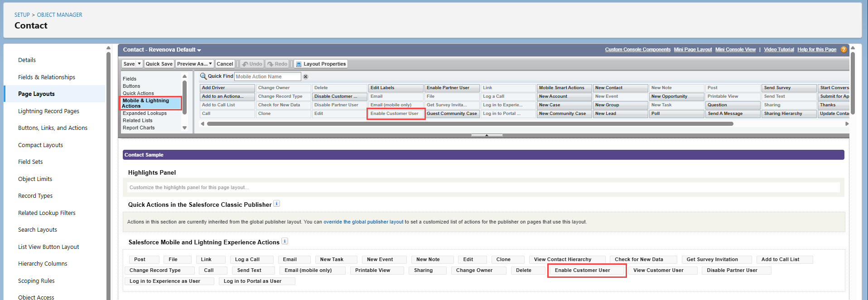Select the Enable Customer User palette item
Viewport: 868px width, 300px height.
395,114
